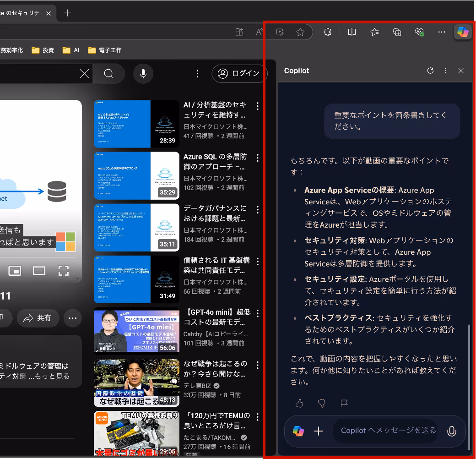Screen dimensions: 476x459
Task: Toggle miniplayer on the video player
Action: click(15, 270)
